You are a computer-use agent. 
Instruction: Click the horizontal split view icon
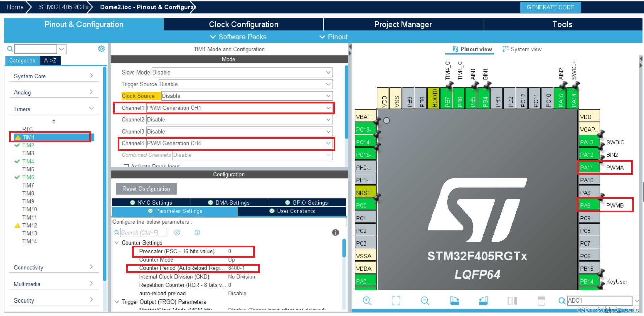(x=541, y=300)
